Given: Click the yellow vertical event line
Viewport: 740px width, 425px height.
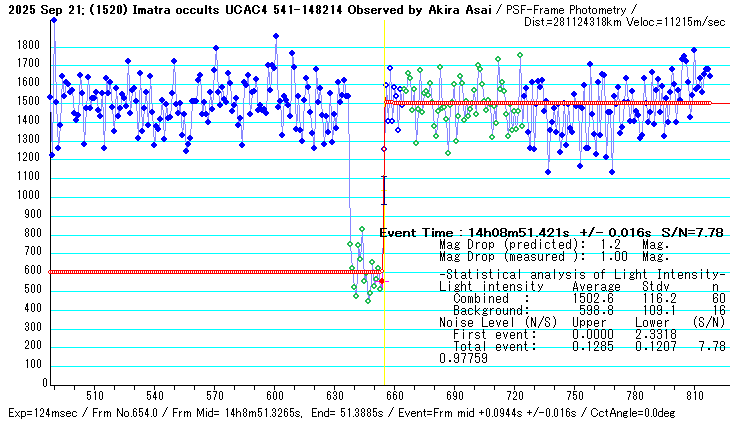Looking at the screenshot, I should (x=385, y=330).
